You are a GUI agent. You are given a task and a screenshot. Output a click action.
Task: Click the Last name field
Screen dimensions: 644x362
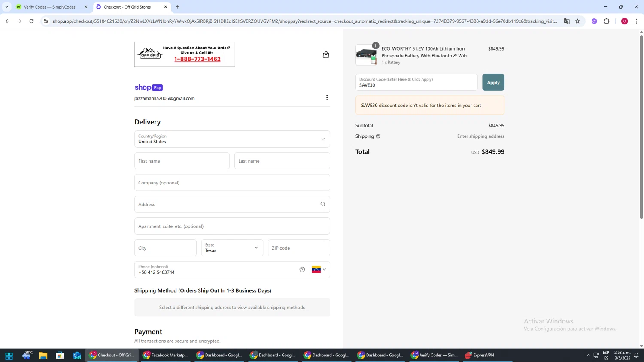point(282,161)
